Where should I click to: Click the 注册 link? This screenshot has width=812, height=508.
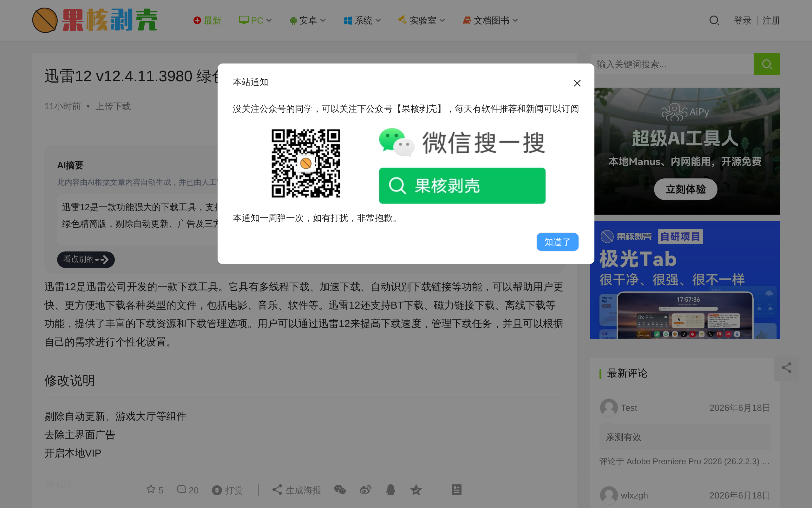tap(771, 21)
